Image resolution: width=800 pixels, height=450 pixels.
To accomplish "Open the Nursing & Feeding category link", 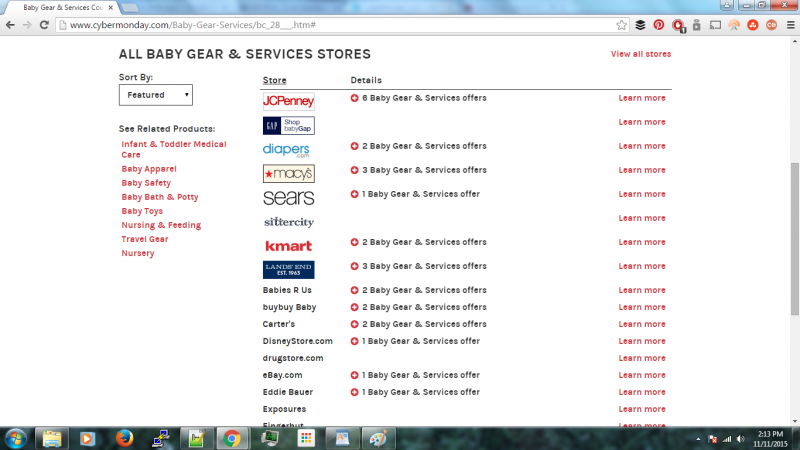I will (x=161, y=225).
